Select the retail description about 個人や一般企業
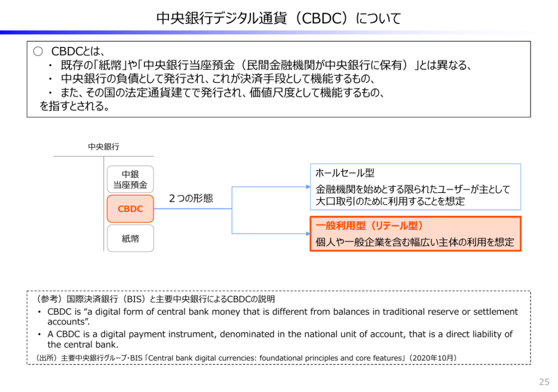Screen dimensions: 558x392 click(x=415, y=242)
